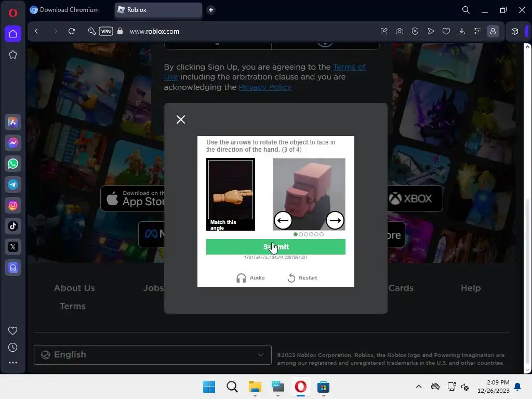The height and width of the screenshot is (399, 532).
Task: Open sidebar setup three-dots menu
Action: click(13, 363)
